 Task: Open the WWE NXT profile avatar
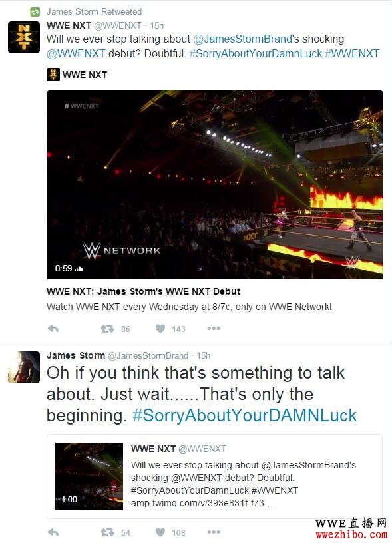coord(24,37)
